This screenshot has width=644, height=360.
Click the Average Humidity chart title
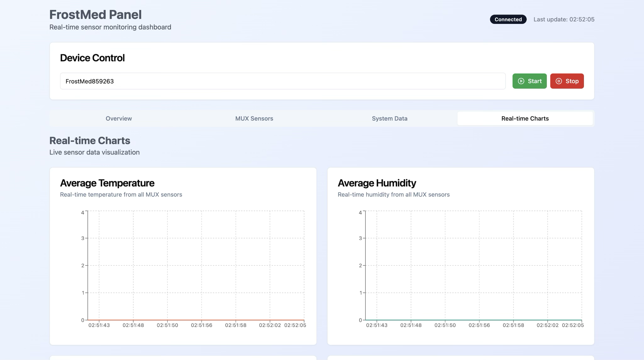tap(377, 183)
